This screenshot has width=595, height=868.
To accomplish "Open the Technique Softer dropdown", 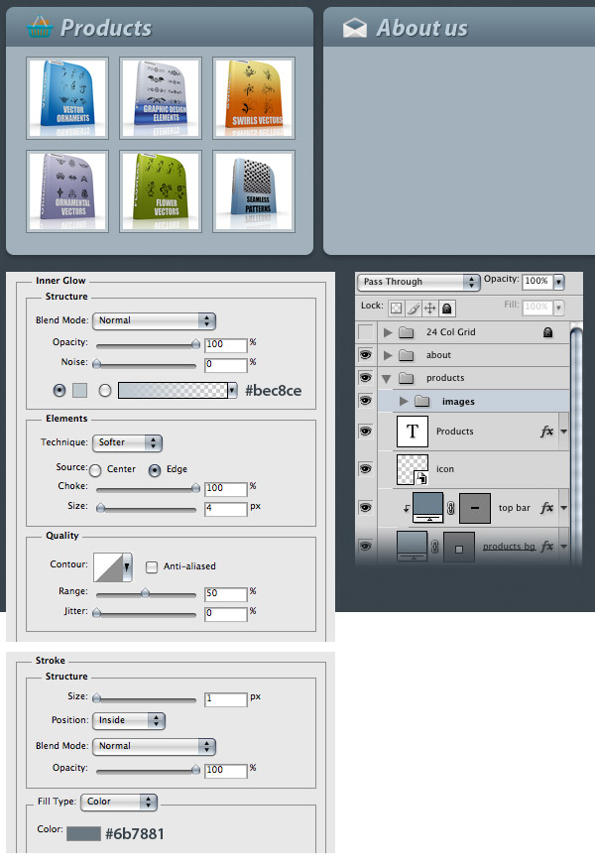I will pos(127,442).
